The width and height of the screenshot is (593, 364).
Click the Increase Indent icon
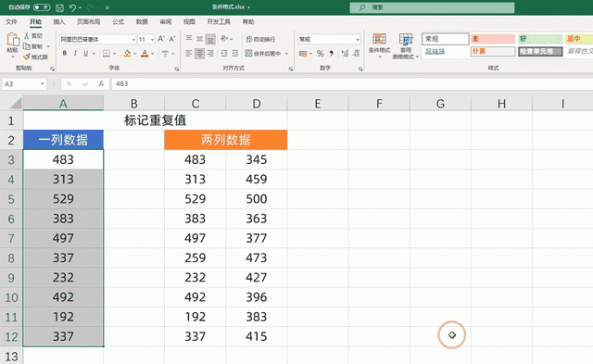[x=234, y=54]
